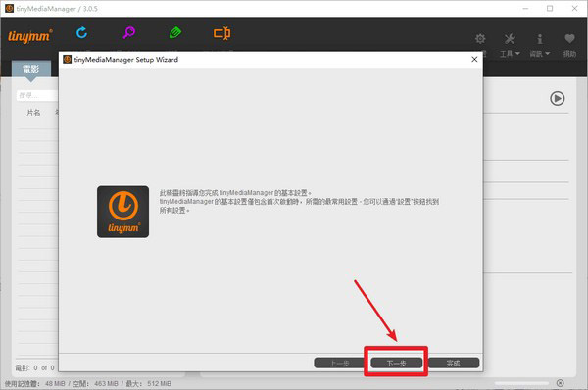Maximize the tinyMediaManager window
Screen dimensions: 588x390
[x=550, y=8]
